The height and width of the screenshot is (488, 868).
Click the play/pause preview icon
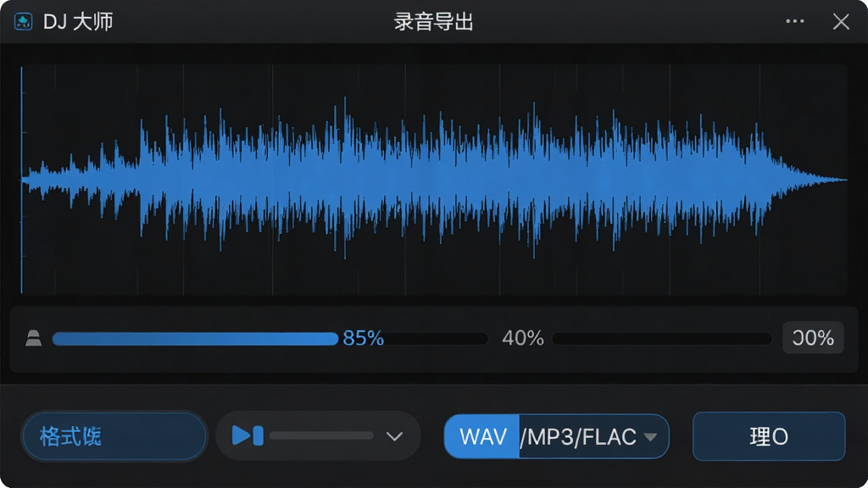[x=248, y=436]
